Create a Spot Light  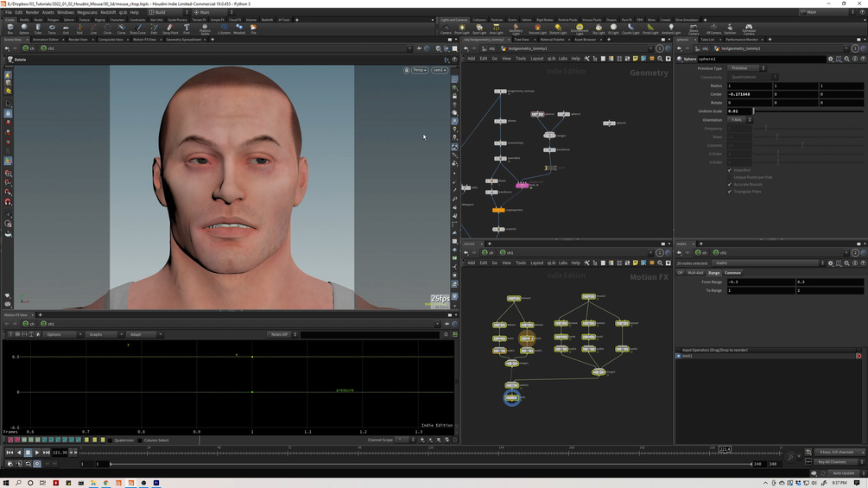coord(478,29)
